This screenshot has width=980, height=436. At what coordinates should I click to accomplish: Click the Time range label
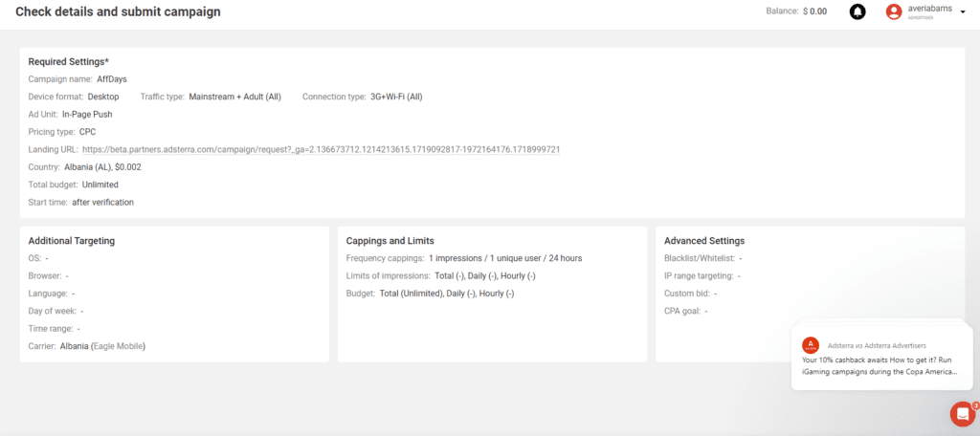click(51, 329)
